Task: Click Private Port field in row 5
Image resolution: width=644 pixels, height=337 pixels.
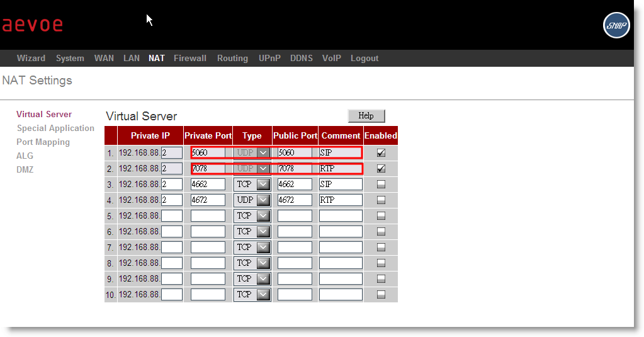Action: tap(208, 216)
